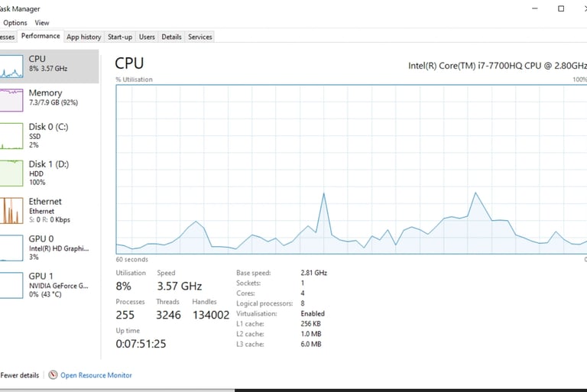
Task: Collapse view with Fewer details
Action: pos(19,375)
